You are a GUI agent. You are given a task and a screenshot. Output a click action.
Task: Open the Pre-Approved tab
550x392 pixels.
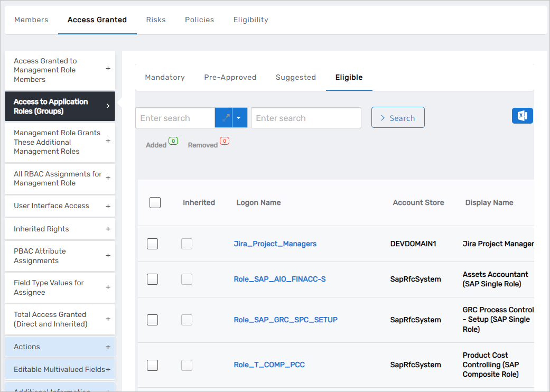point(230,77)
